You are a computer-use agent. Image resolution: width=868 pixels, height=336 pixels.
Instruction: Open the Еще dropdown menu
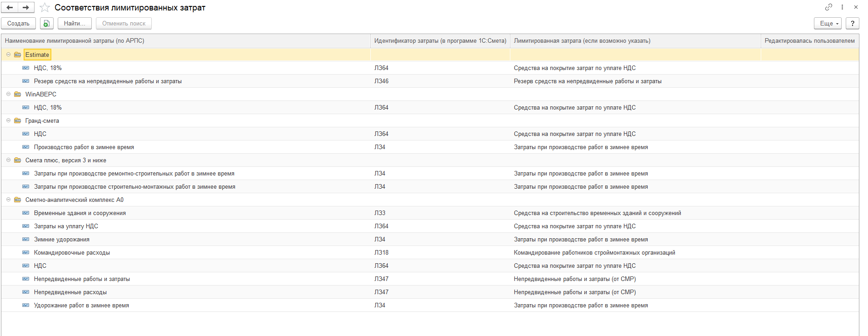click(828, 24)
